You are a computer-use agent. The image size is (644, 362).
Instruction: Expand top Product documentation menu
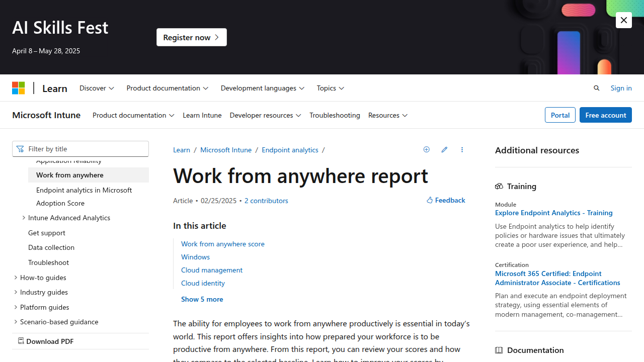tap(167, 88)
